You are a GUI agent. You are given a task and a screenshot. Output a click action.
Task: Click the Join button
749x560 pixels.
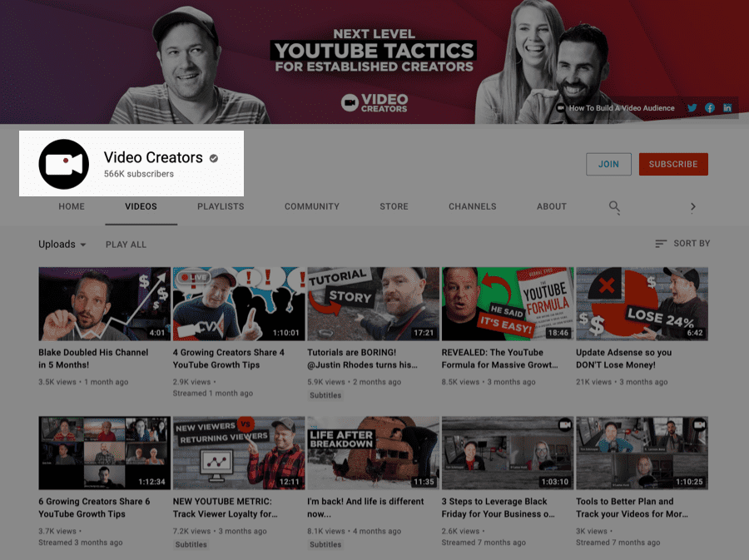click(608, 164)
